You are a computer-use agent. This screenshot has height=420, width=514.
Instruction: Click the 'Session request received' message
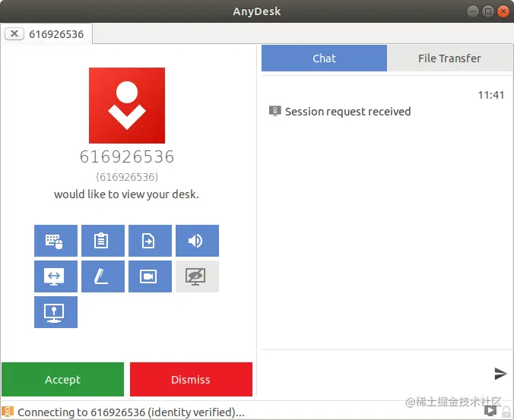pyautogui.click(x=347, y=112)
